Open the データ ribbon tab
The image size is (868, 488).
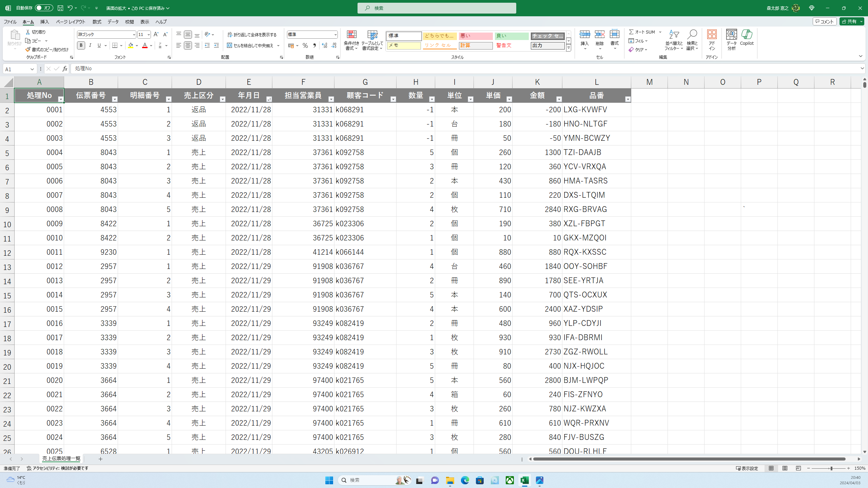point(113,22)
